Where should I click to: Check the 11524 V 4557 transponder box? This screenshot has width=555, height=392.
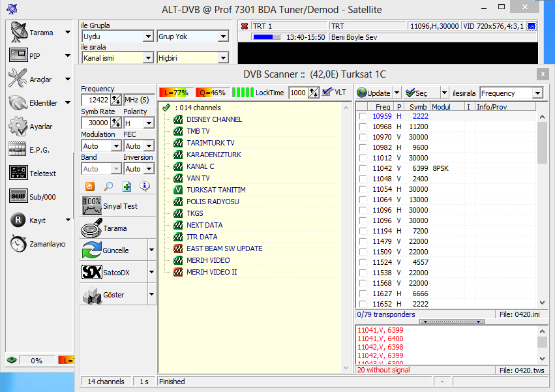click(x=363, y=262)
